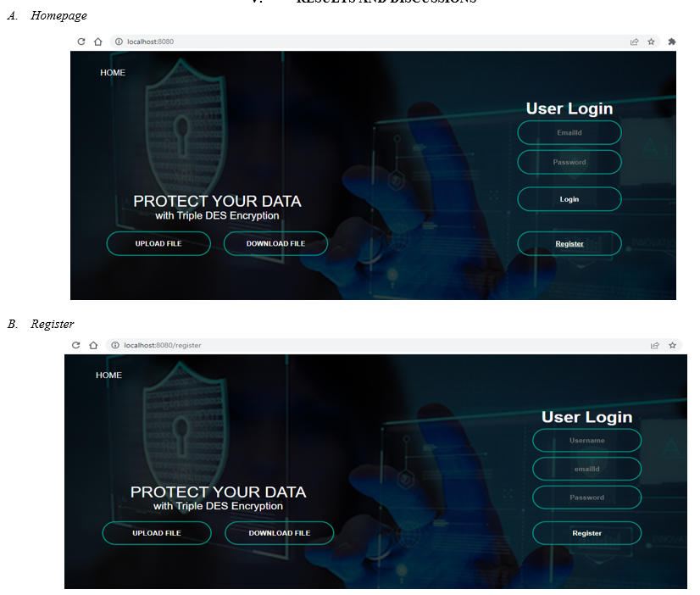The width and height of the screenshot is (700, 595).
Task: View site info icon beside localhost:8080
Action: click(119, 42)
